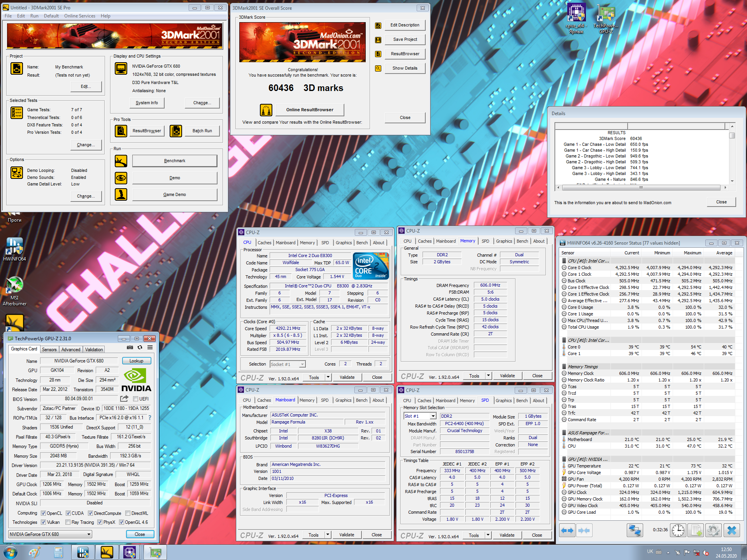Click HWiNFO network monitors icon
Image resolution: width=747 pixels, height=560 pixels.
pyautogui.click(x=635, y=530)
